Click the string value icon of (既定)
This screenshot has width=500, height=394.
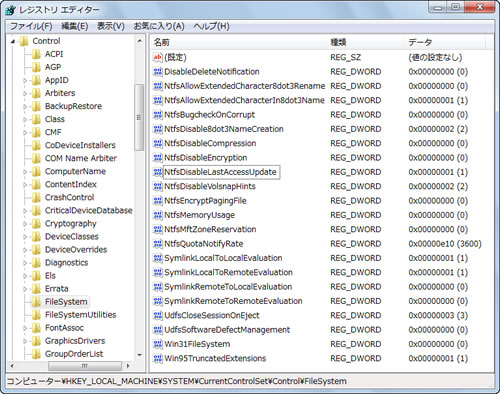pos(158,57)
